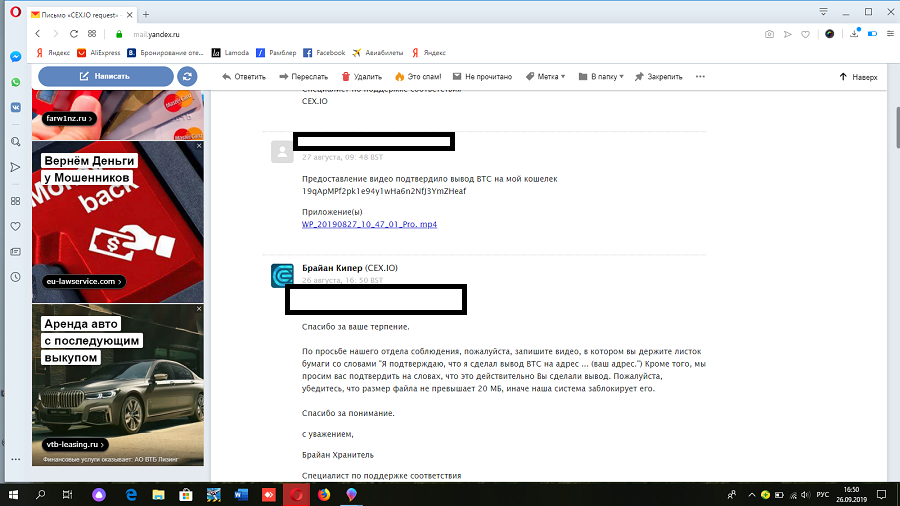The image size is (900, 506).
Task: Click Написать compose button
Action: (106, 76)
